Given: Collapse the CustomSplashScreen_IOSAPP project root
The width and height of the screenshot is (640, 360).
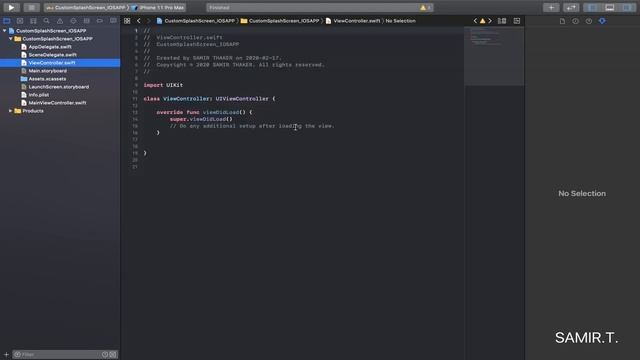Looking at the screenshot, I should pyautogui.click(x=4, y=31).
